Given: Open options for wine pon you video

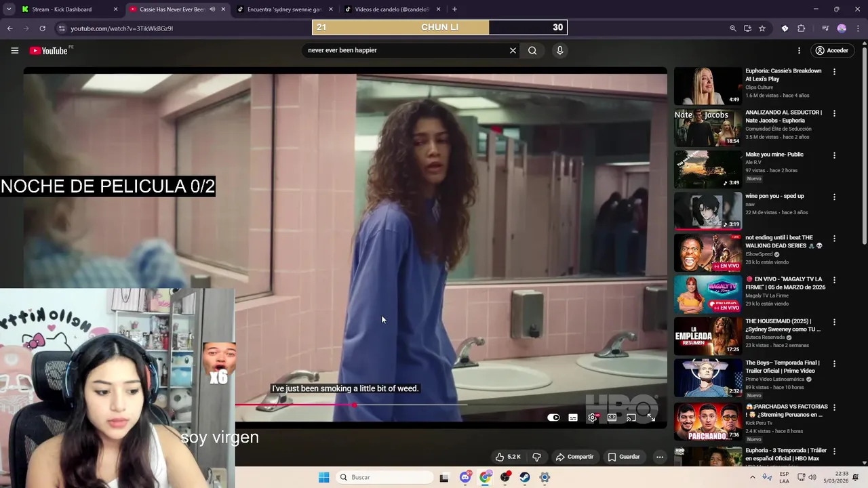Looking at the screenshot, I should 834,197.
